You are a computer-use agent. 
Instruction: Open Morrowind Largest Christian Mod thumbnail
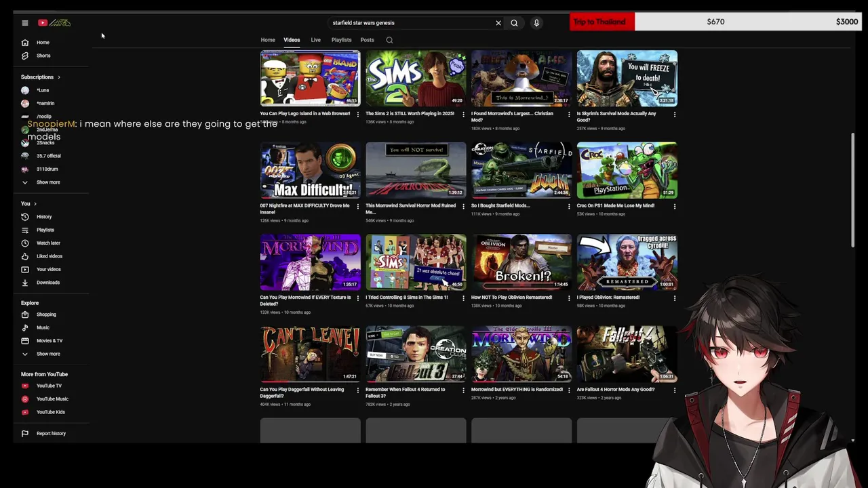521,79
